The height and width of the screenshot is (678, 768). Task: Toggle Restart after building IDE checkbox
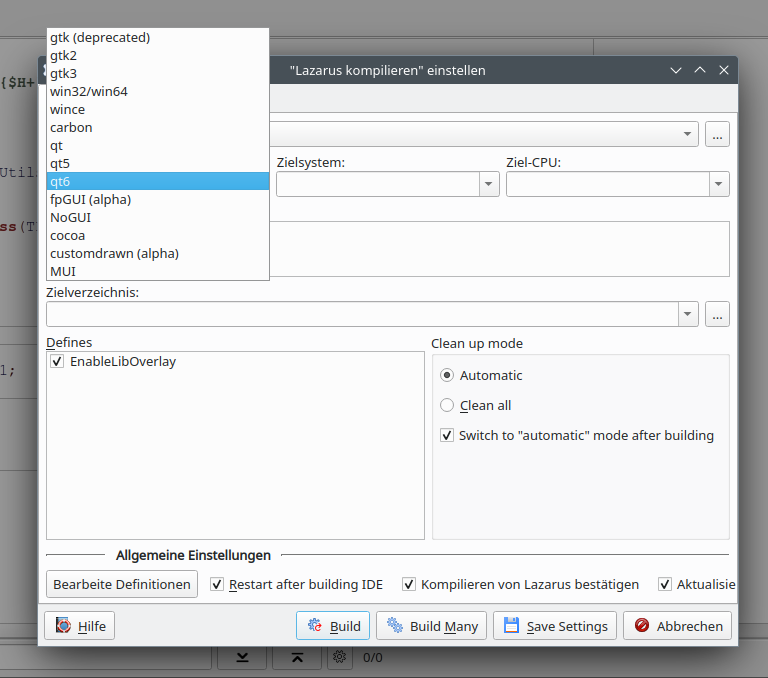pyautogui.click(x=217, y=584)
